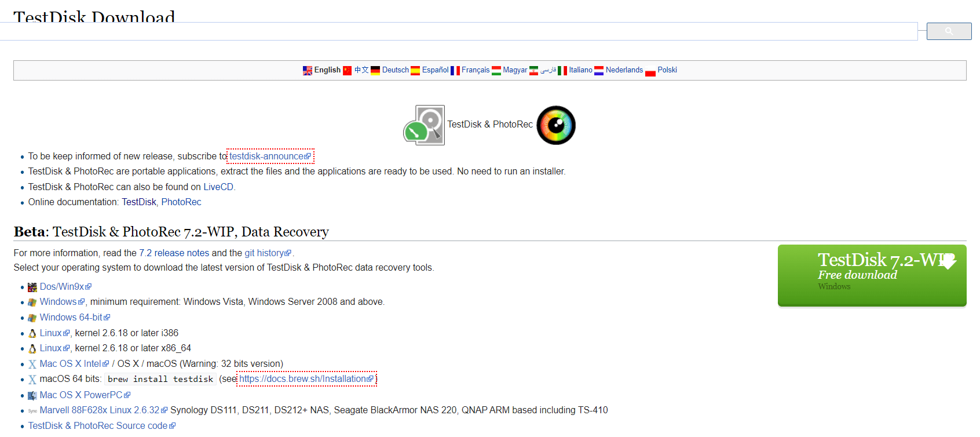Download Marvell 88F628x Linux 2.6.32 build
Screen dimensions: 980x437
[x=104, y=410]
